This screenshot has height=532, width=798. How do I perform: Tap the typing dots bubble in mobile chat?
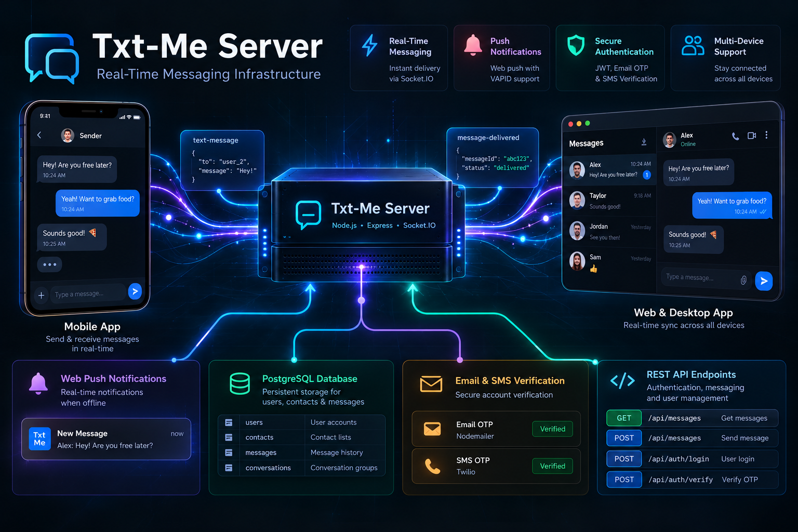point(50,264)
